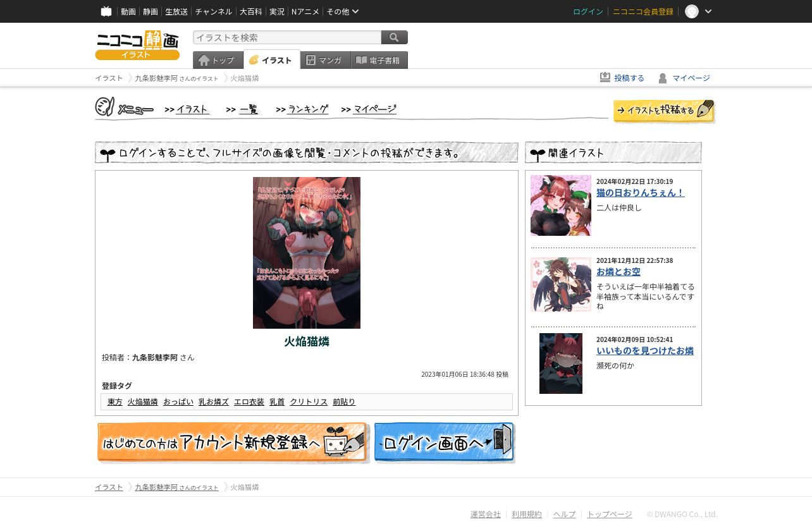
Task: Open thumbnail for いいものを見つけたお燐
Action: point(561,363)
